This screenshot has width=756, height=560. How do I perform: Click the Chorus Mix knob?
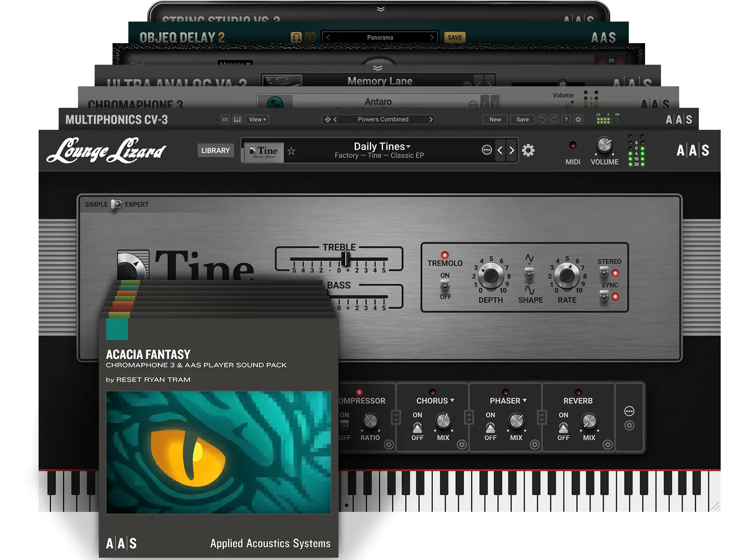tap(443, 420)
